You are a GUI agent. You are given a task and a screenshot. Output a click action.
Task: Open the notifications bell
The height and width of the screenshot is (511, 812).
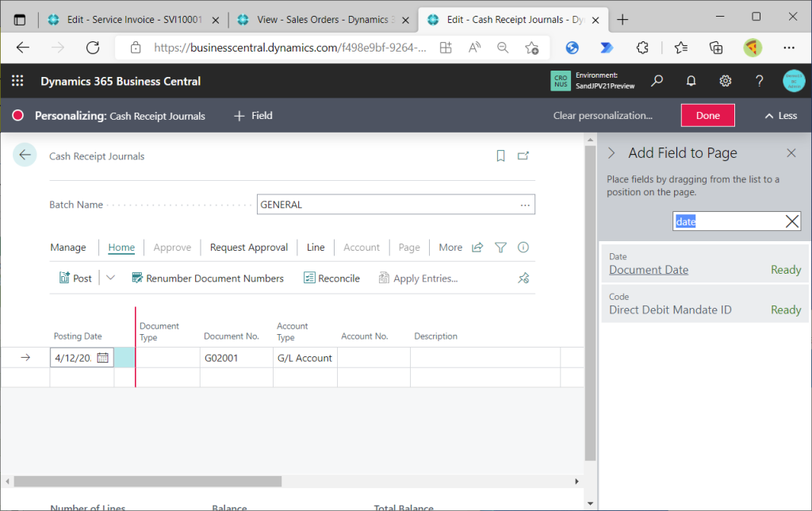click(691, 81)
